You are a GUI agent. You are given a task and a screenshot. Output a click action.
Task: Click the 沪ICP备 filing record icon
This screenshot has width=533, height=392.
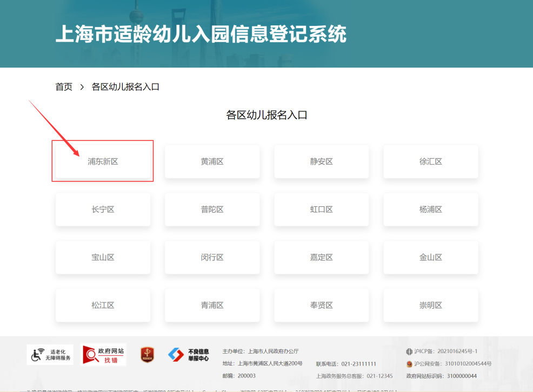pos(410,351)
